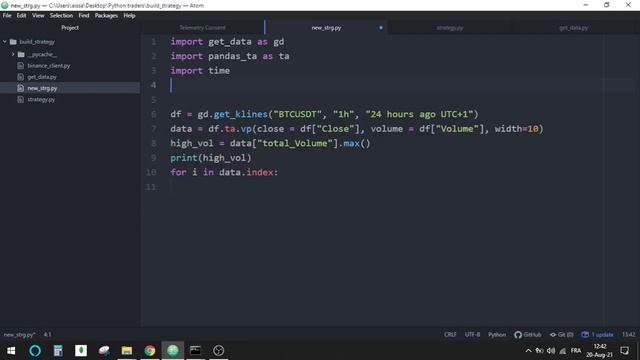
Task: Click line number 10 in the gutter
Action: [x=151, y=172]
